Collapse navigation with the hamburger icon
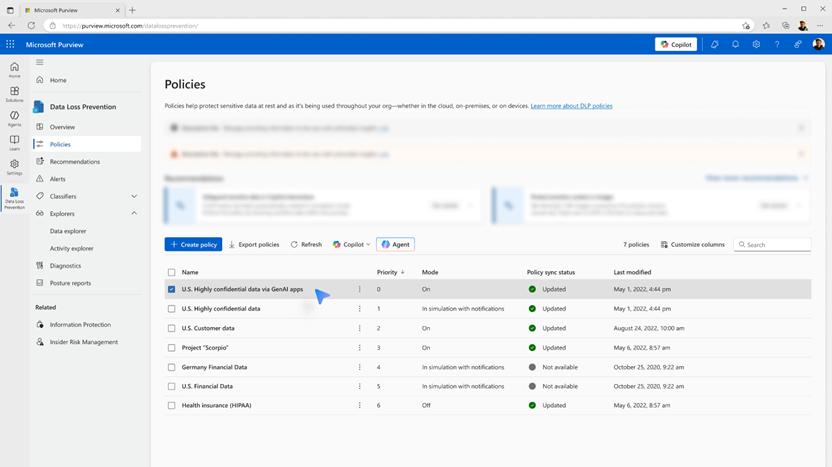Viewport: 832px width, 467px height. tap(39, 62)
